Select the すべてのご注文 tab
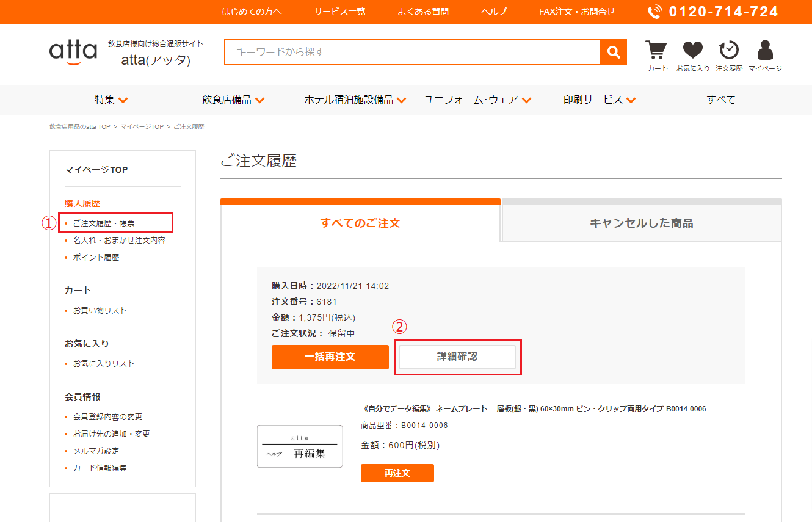The width and height of the screenshot is (812, 522). tap(360, 223)
